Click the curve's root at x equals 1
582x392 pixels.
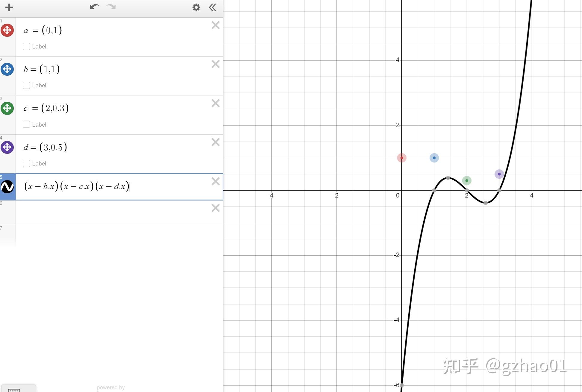(434, 190)
